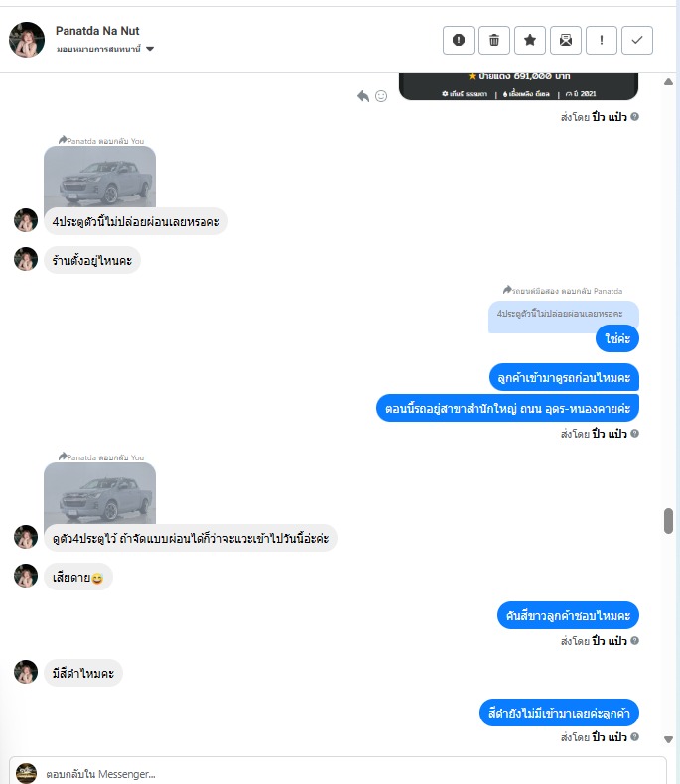The image size is (680, 784).
Task: Open second quoted pickup truck thumbnail
Action: point(100,493)
